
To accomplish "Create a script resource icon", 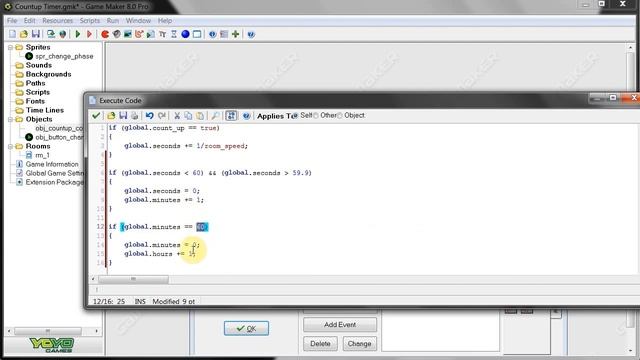I will coord(151,34).
